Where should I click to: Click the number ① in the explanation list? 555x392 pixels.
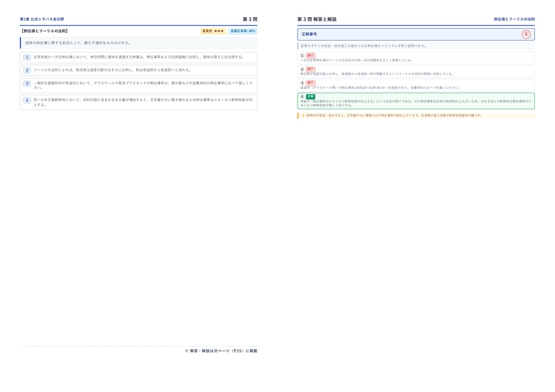(302, 56)
